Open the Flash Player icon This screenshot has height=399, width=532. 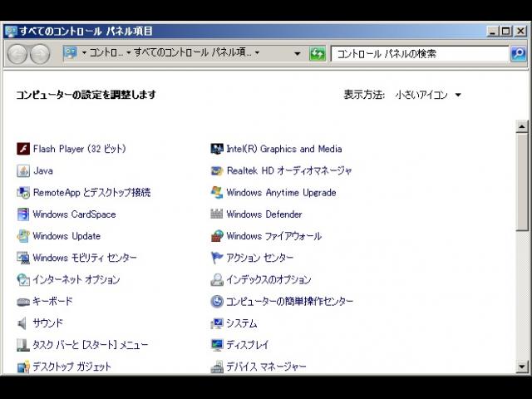(23, 150)
